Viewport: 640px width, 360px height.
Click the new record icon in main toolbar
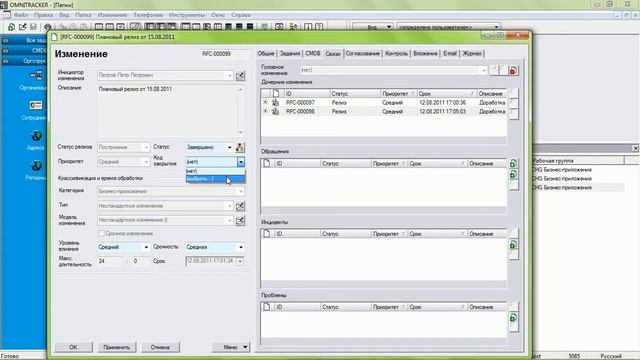(x=11, y=27)
